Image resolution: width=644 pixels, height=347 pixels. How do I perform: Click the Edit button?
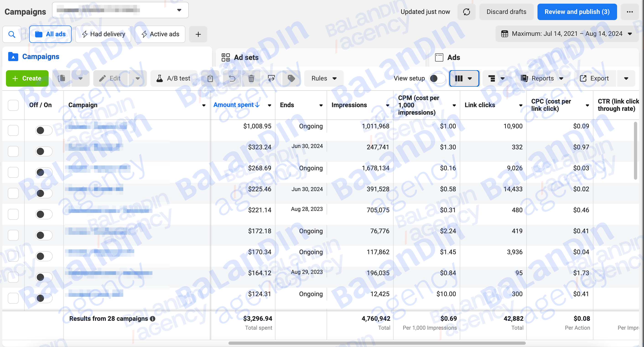tap(111, 78)
